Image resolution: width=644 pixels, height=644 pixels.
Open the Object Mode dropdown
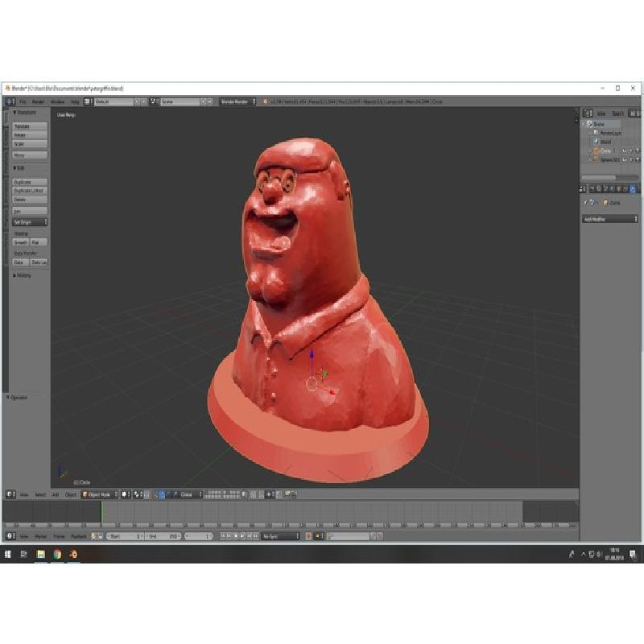point(100,494)
